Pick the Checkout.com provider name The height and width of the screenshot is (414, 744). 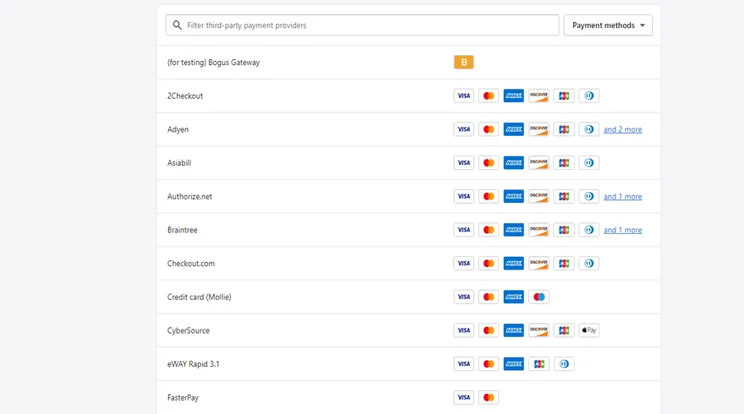point(191,263)
